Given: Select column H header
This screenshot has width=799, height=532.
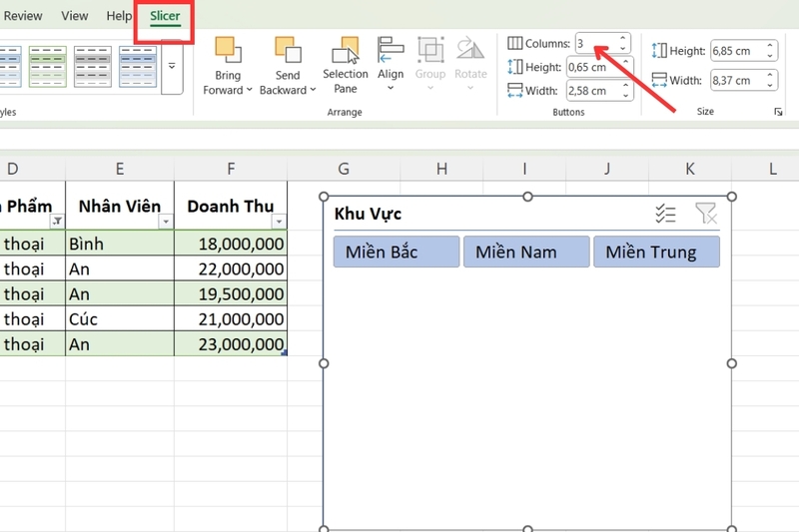Looking at the screenshot, I should 441,169.
